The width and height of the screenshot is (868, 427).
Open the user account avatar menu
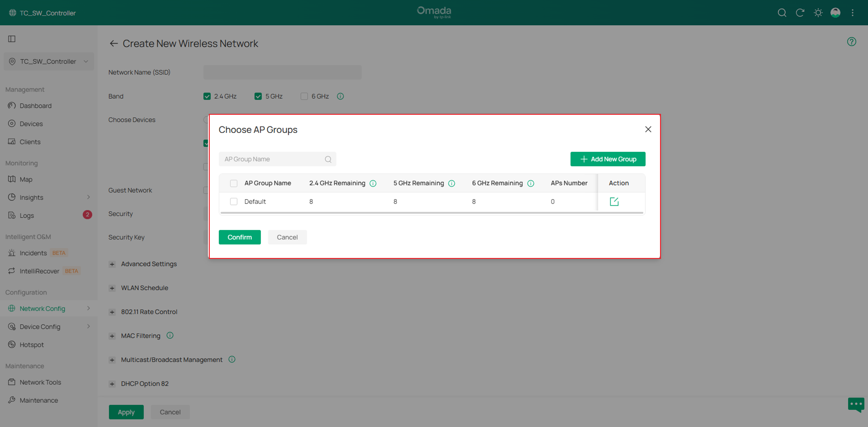pyautogui.click(x=835, y=13)
